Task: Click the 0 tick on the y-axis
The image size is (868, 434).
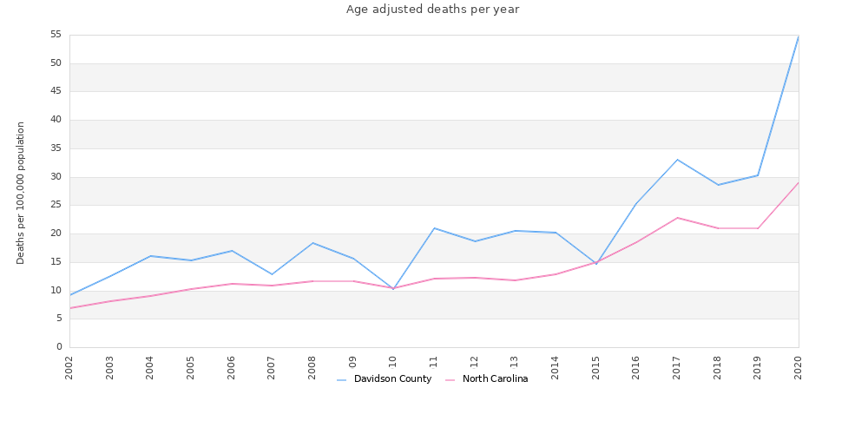Action: 59,347
